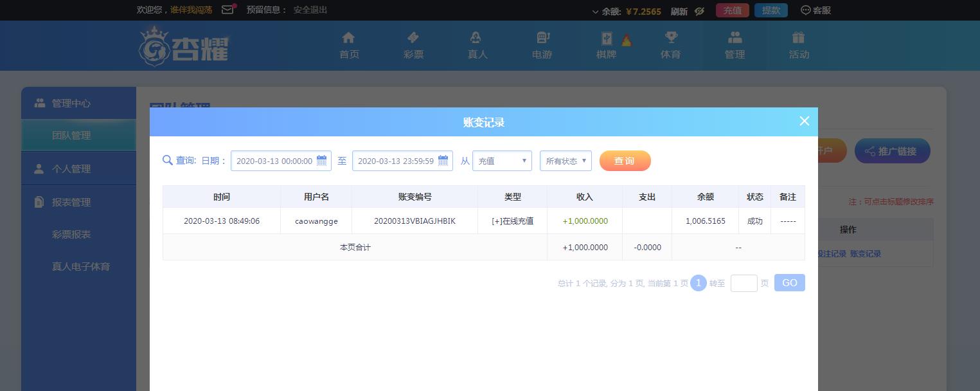Click the page number input field
This screenshot has height=391, width=980.
(x=744, y=283)
